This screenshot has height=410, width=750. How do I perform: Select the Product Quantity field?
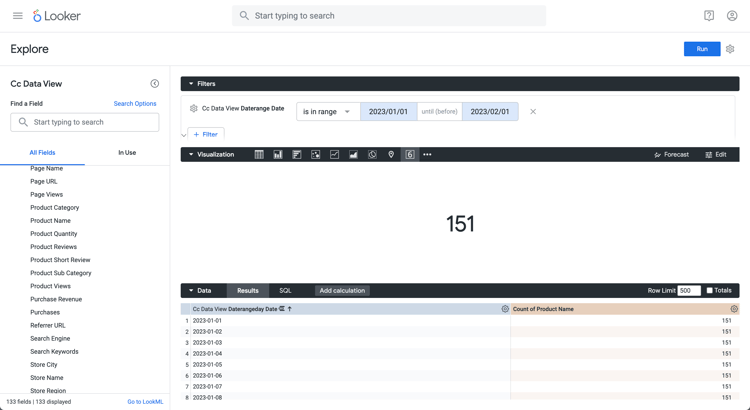[x=54, y=233]
